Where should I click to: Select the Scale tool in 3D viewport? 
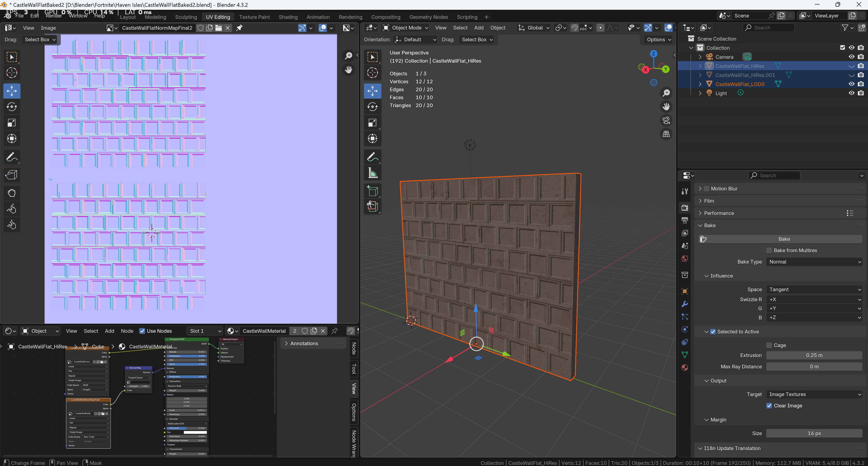pyautogui.click(x=372, y=123)
